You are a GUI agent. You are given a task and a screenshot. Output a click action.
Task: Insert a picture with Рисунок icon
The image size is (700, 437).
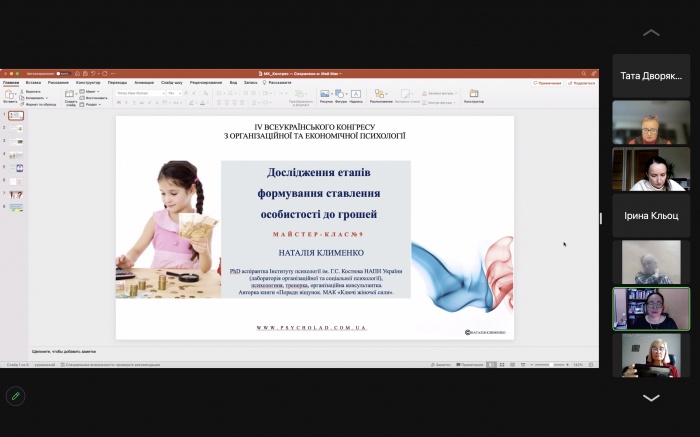(326, 95)
